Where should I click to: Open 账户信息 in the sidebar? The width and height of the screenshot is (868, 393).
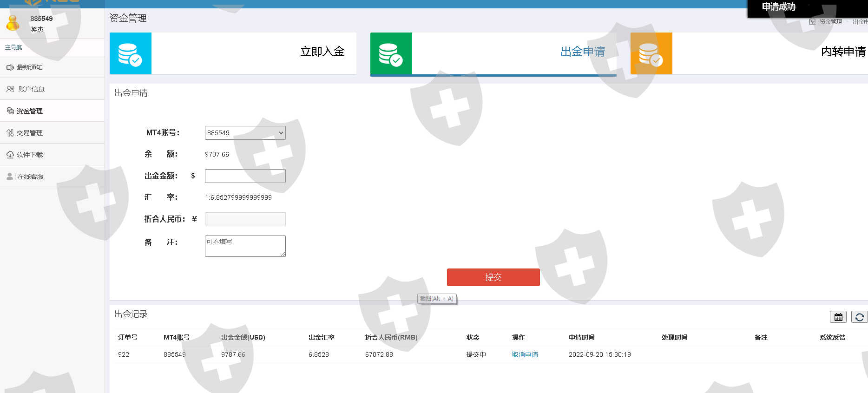(31, 89)
